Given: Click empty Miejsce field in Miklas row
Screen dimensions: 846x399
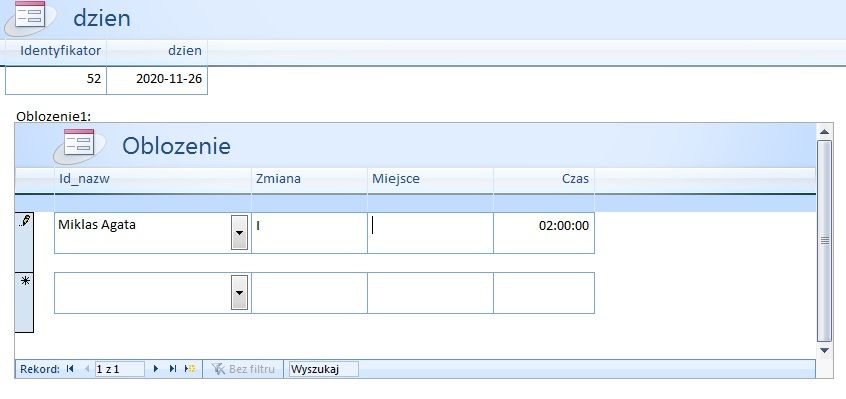Looking at the screenshot, I should tap(431, 232).
